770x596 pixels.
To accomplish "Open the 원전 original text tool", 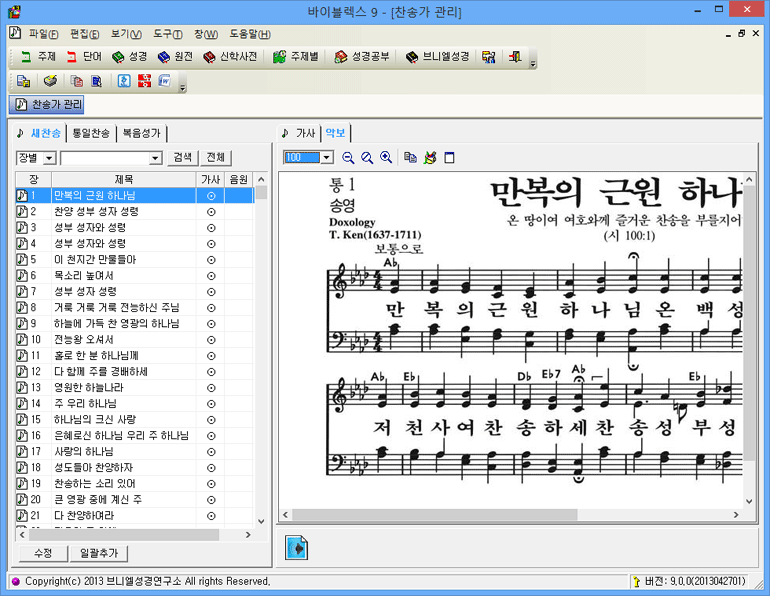I will click(x=175, y=57).
